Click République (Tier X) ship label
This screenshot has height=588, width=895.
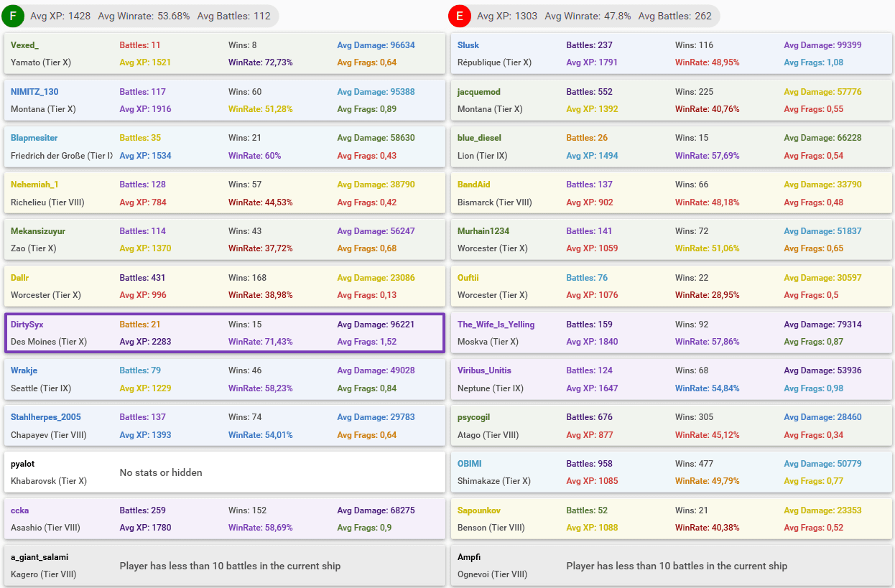[x=494, y=62]
